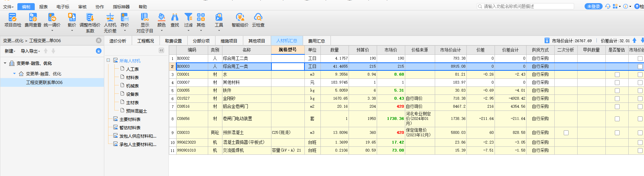This screenshot has height=176, width=644.
Task: Toggle 是否暂估 checkbox for 铁件 row
Action: click(x=617, y=91)
